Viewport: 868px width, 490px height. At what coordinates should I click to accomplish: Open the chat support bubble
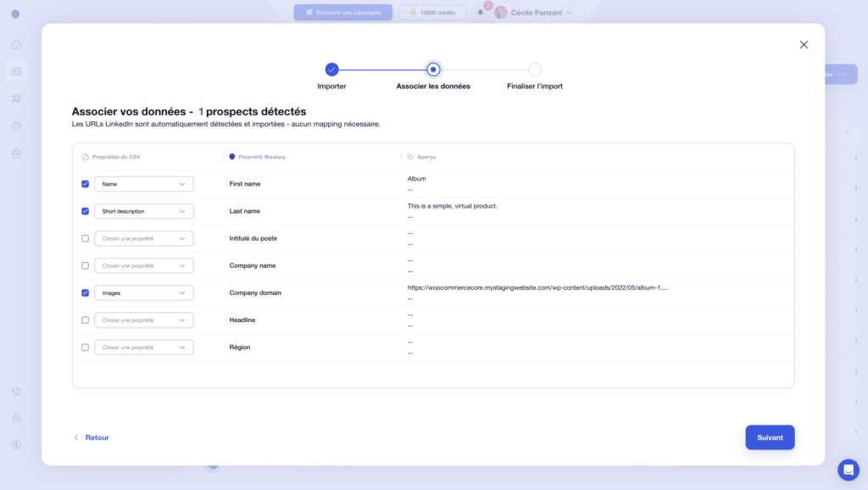click(848, 470)
